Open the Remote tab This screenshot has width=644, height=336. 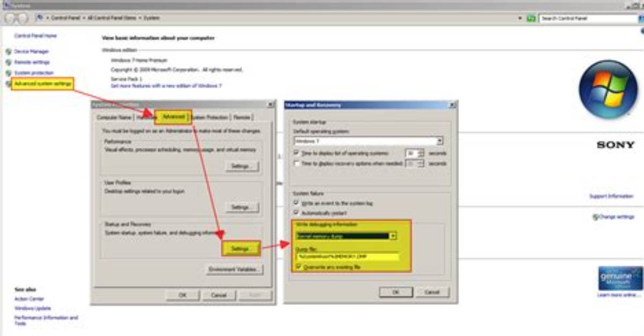[241, 117]
